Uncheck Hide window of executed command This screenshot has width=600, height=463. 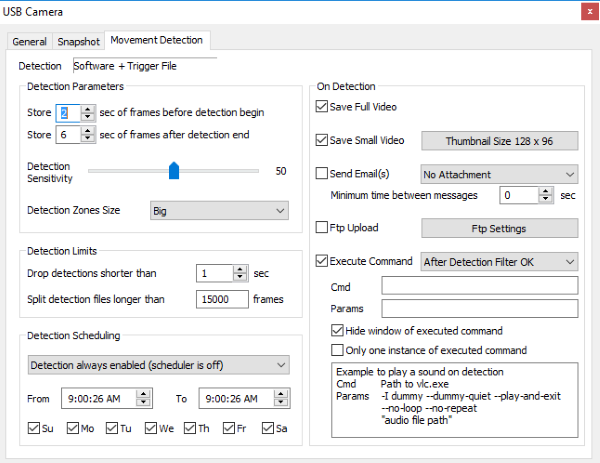point(337,331)
